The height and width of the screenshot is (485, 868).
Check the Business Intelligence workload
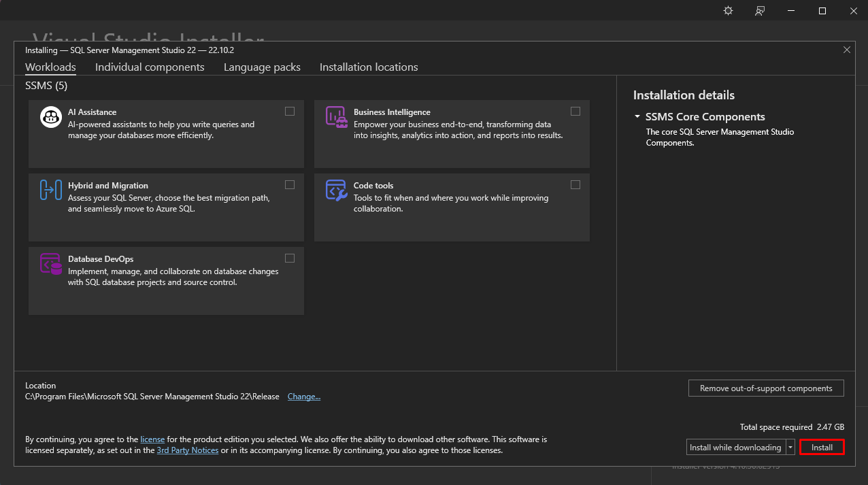point(575,112)
